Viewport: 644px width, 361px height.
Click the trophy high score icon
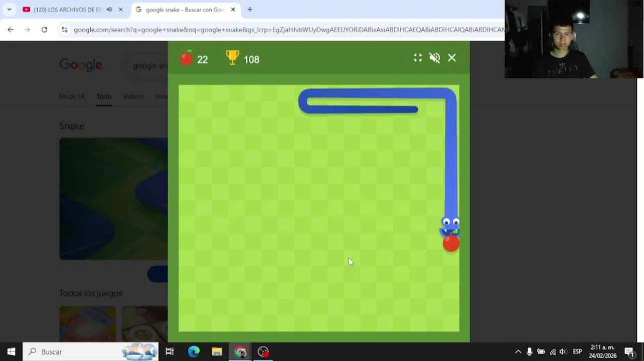232,58
